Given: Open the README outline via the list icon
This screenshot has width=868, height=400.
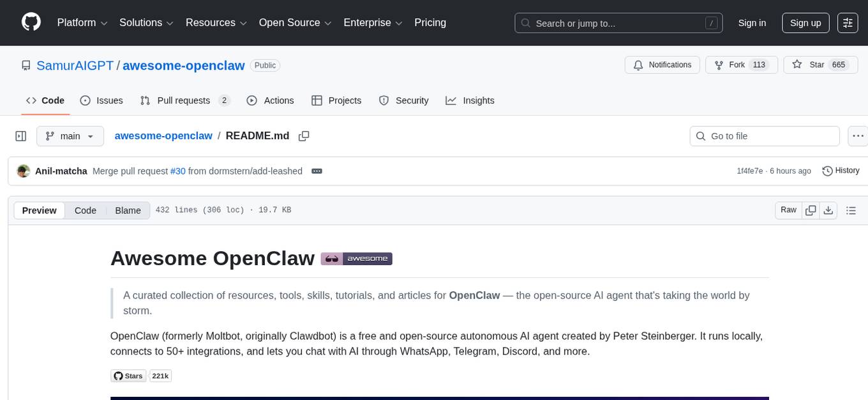Looking at the screenshot, I should click(851, 210).
